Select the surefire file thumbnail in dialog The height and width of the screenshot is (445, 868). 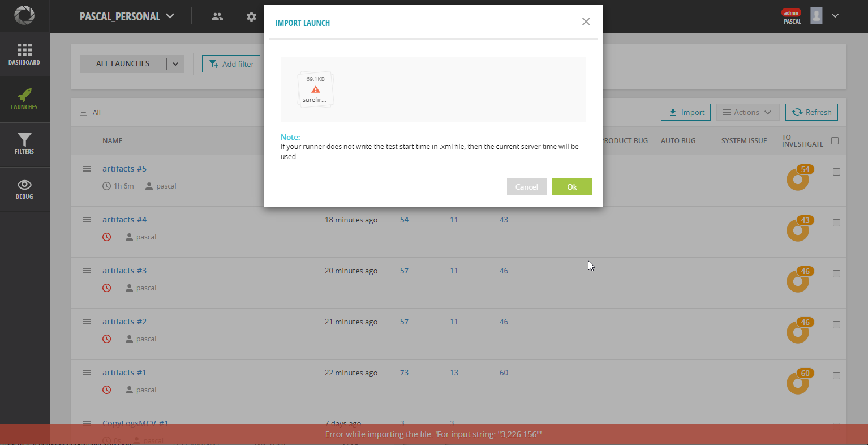pyautogui.click(x=315, y=89)
